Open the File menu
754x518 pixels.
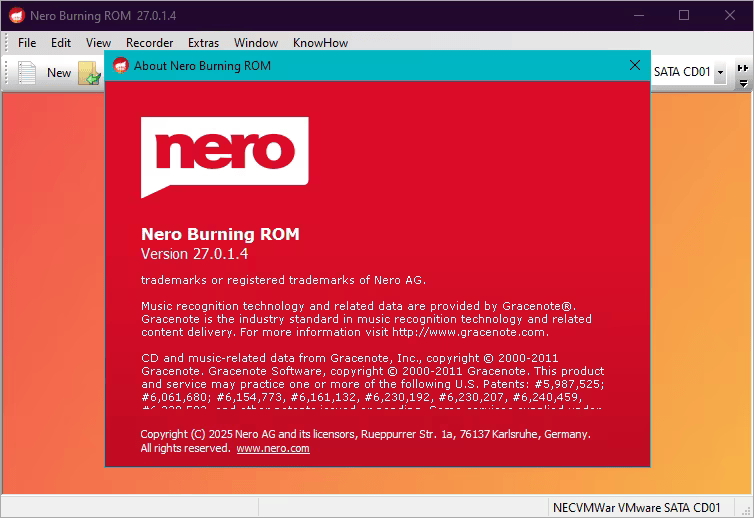pos(27,43)
